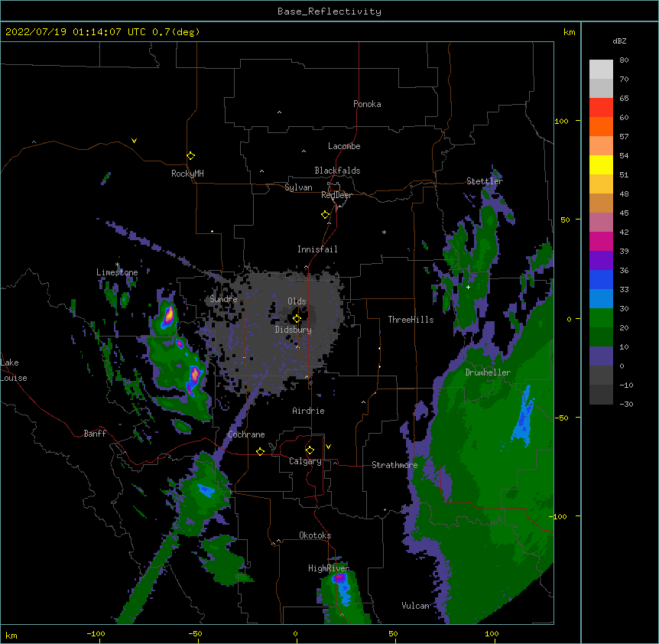The height and width of the screenshot is (644, 659).
Task: Click the -50 tick on the bottom axis
Action: click(195, 633)
